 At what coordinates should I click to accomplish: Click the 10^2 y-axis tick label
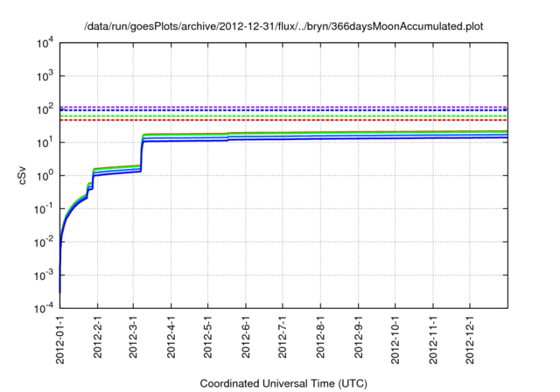(x=45, y=109)
